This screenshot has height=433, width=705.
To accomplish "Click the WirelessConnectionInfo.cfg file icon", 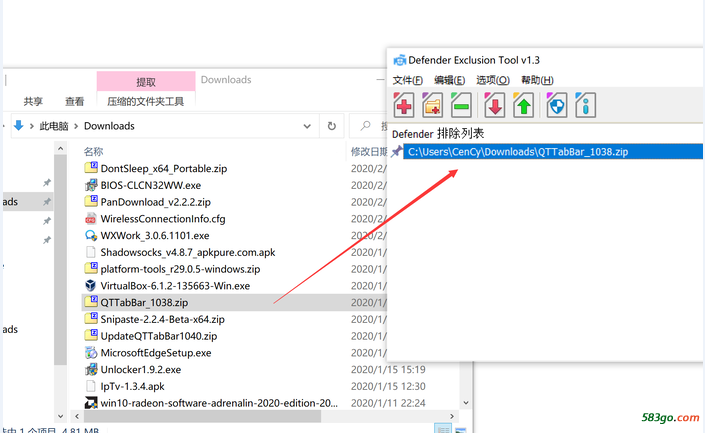I will (x=91, y=219).
